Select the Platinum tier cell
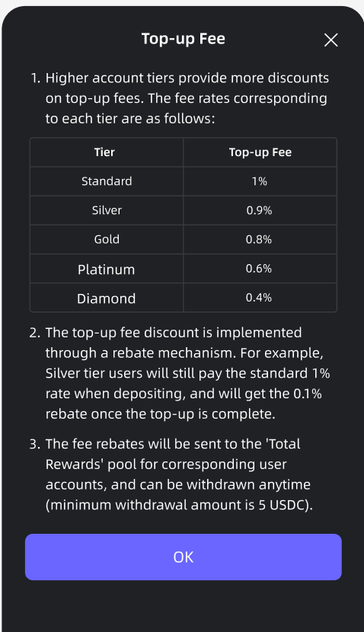 (x=107, y=269)
